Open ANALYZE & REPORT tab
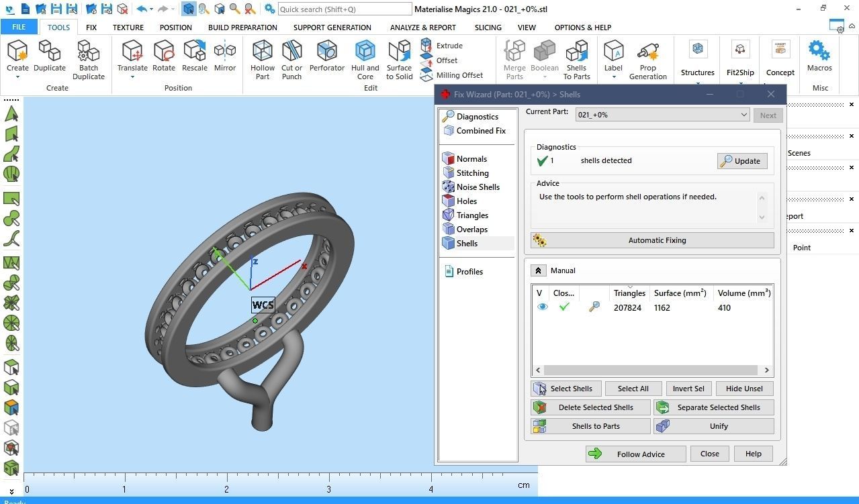859x504 pixels. 423,28
